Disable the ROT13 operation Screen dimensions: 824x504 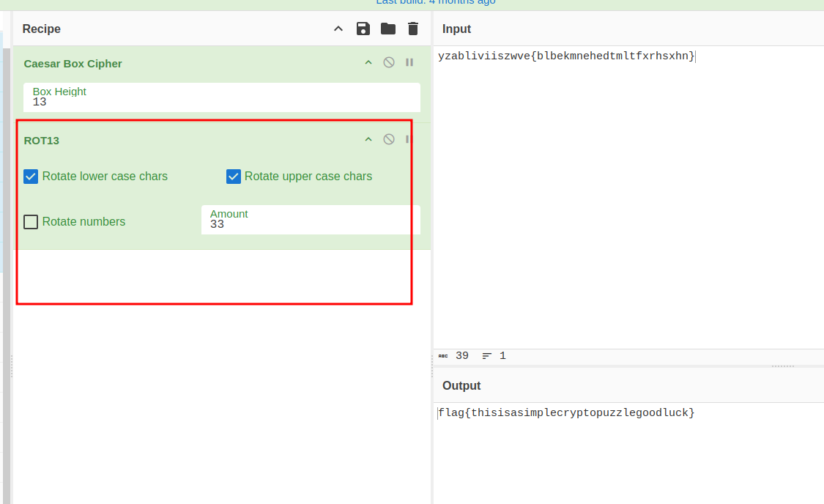389,139
